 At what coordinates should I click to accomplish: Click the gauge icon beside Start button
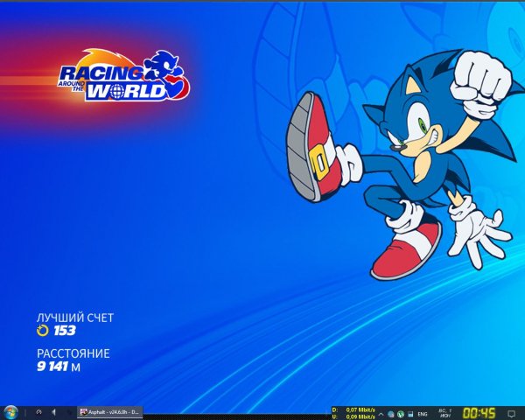(x=38, y=412)
